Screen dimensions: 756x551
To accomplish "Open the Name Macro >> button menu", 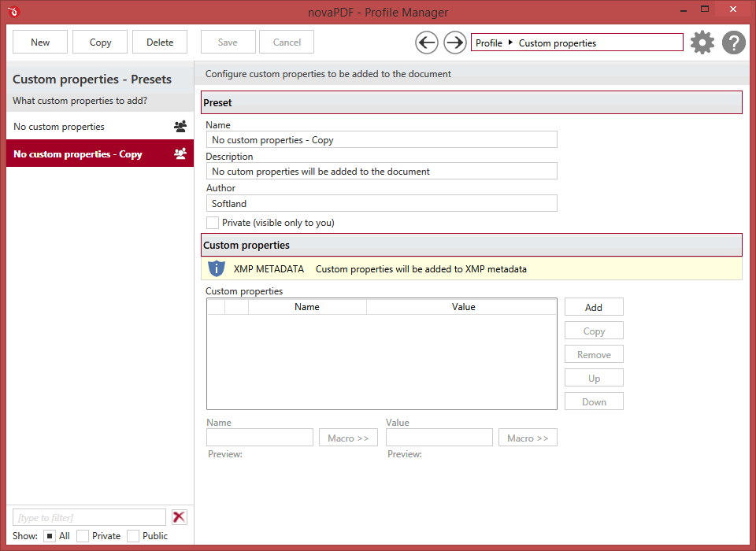I will click(x=348, y=438).
